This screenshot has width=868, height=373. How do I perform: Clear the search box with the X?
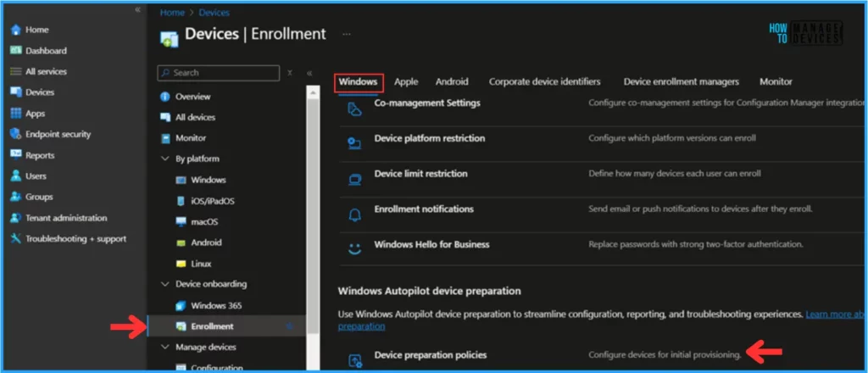click(x=290, y=73)
